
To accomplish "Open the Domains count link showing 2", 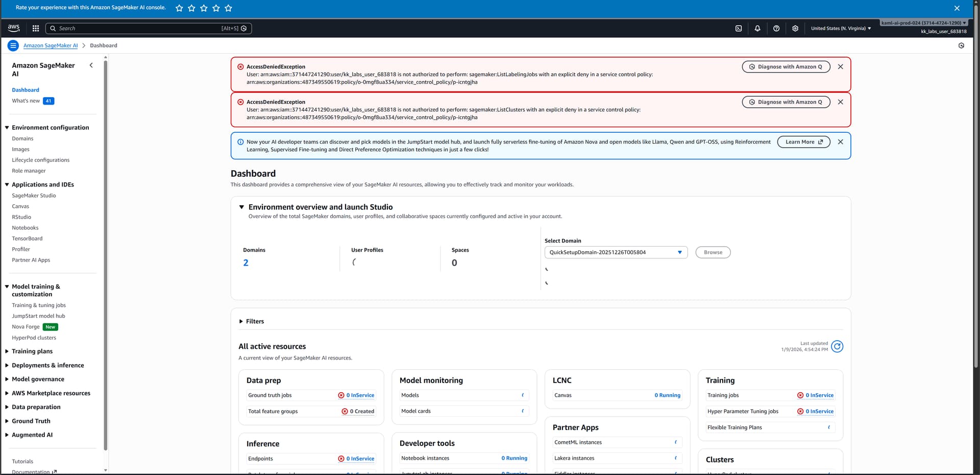I will 246,263.
